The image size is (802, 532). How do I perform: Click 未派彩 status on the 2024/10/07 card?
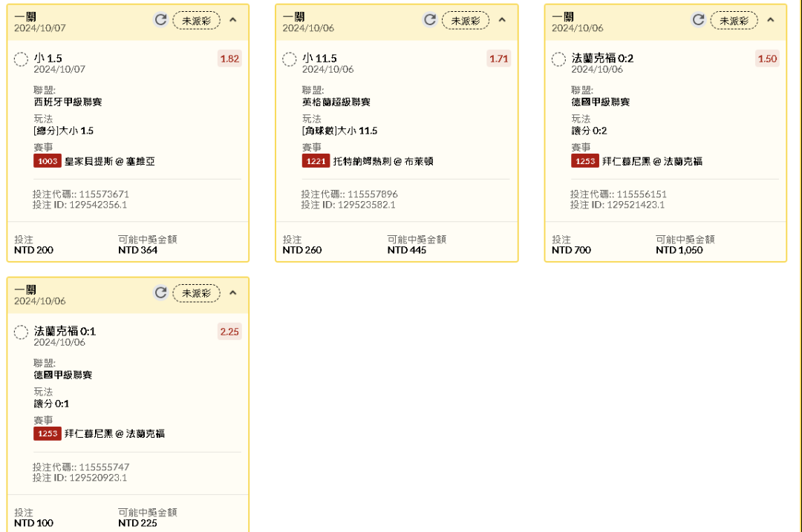click(x=196, y=21)
